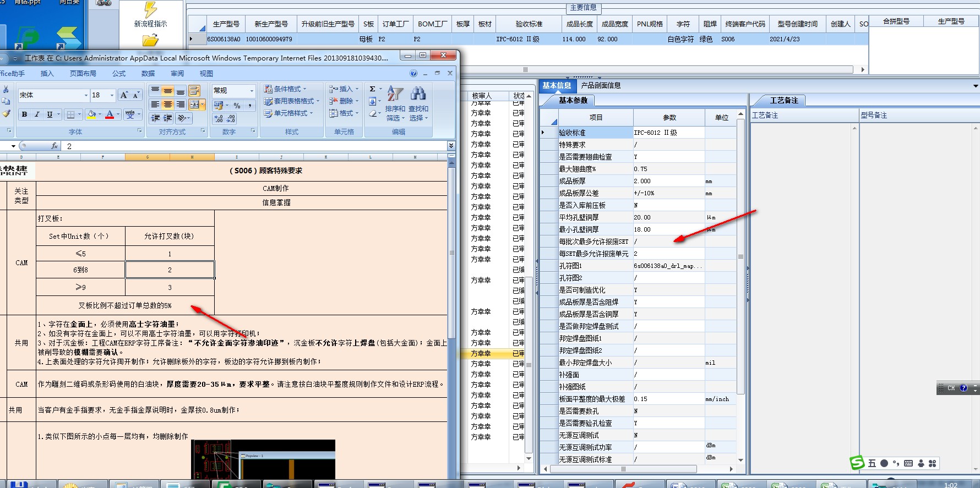Open Excel help question mark icon
The width and height of the screenshot is (980, 488).
pos(413,73)
